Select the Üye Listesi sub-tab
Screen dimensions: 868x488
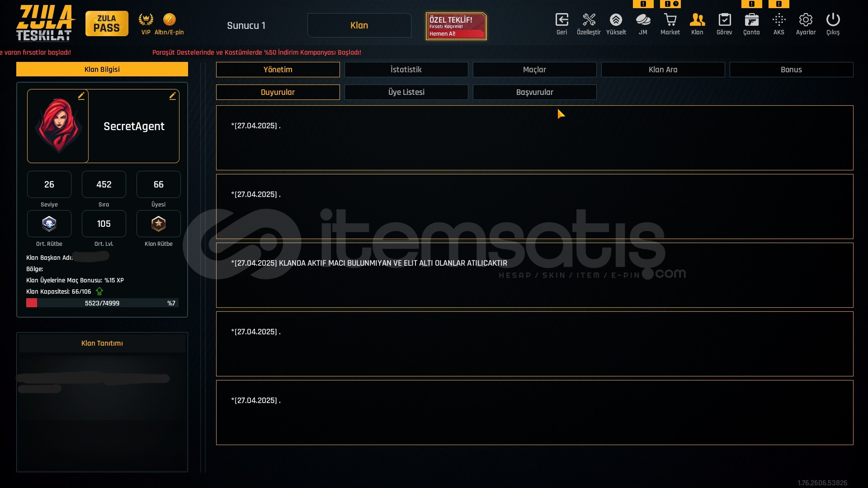tap(406, 92)
